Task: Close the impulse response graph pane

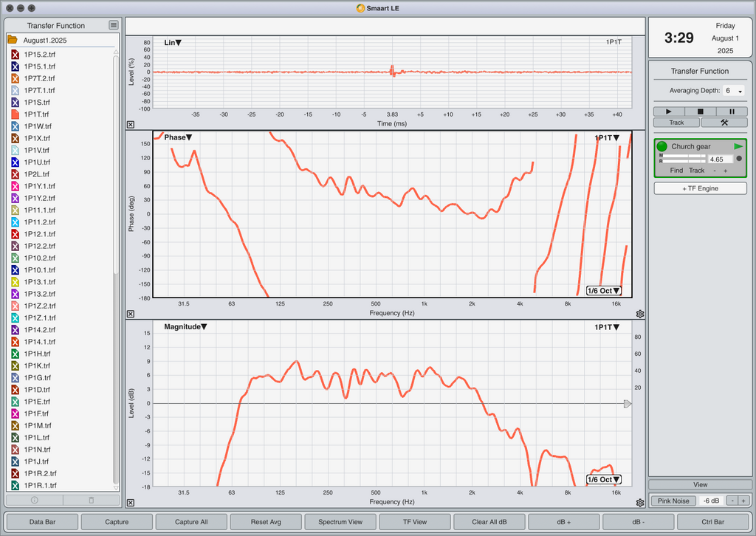Action: 131,124
